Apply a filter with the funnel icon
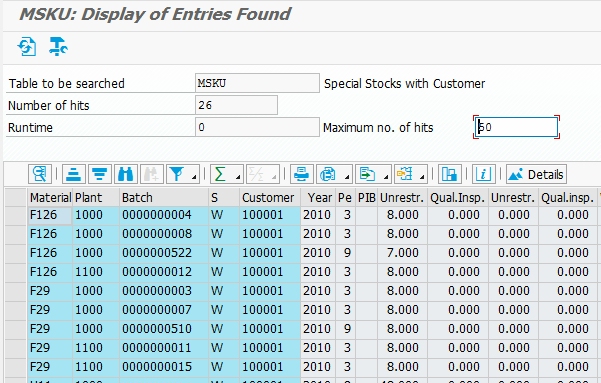 (177, 174)
